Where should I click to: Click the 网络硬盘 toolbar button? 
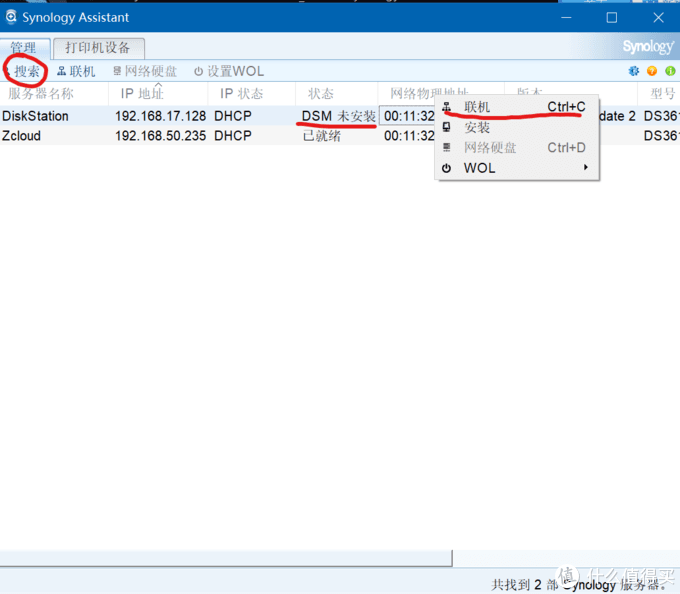[x=145, y=71]
